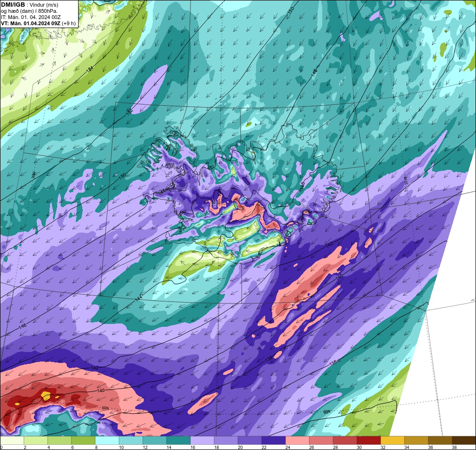This screenshot has width=476, height=450.
Task: Click the legend scale number '38'
Action: (454, 447)
